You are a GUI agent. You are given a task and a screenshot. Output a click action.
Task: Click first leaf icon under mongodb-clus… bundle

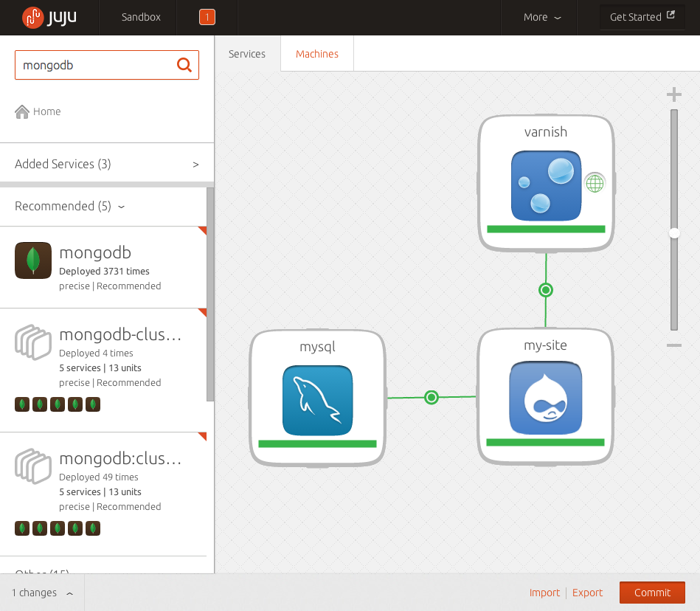pos(22,404)
